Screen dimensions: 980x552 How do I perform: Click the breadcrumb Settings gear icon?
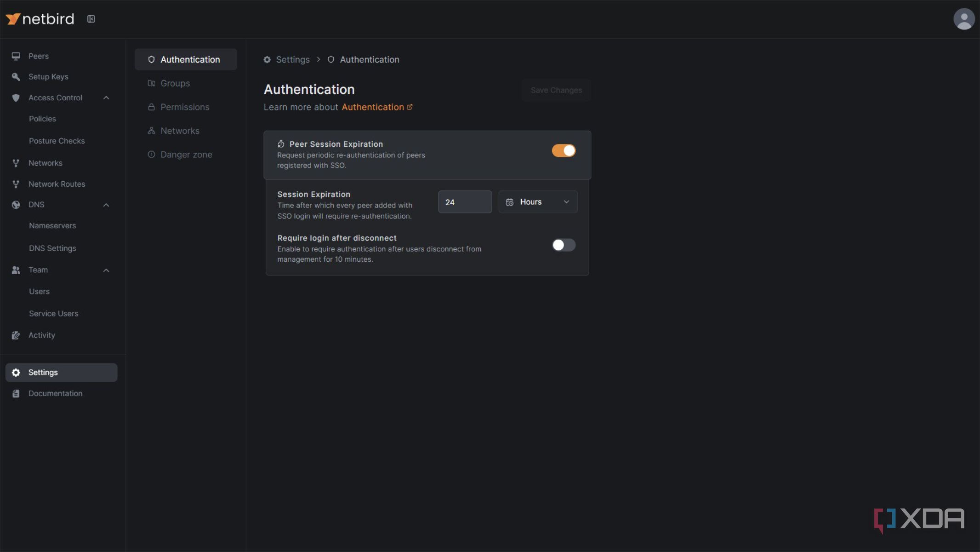click(x=267, y=59)
